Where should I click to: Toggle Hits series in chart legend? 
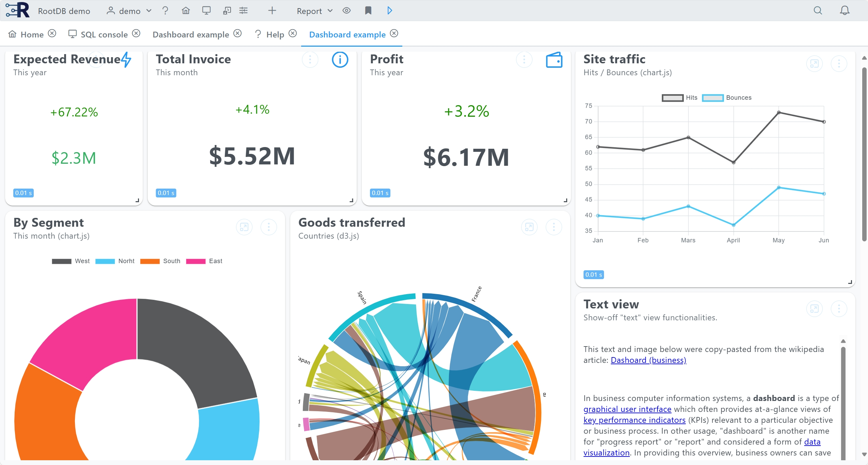pos(680,98)
